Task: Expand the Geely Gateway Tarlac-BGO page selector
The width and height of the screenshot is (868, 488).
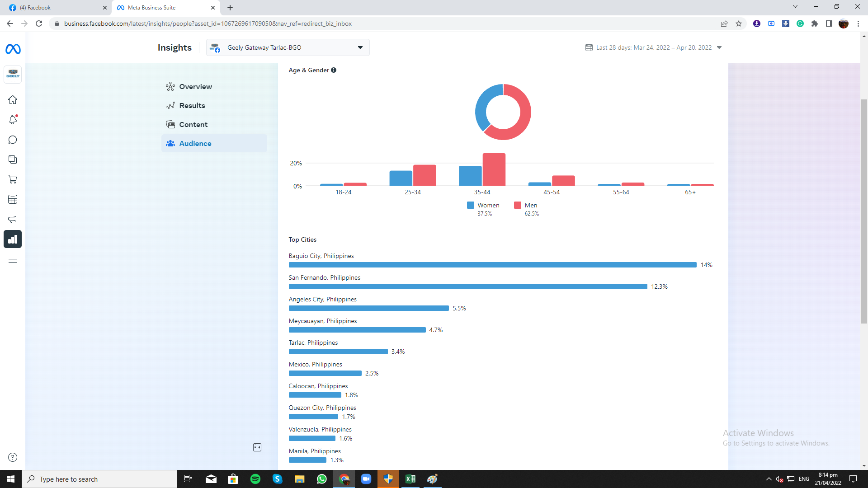Action: pyautogui.click(x=288, y=47)
